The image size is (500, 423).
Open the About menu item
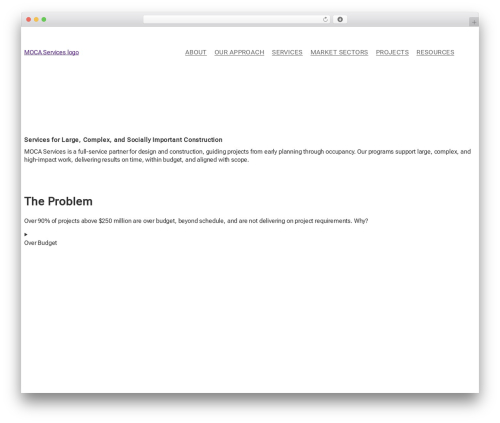[x=196, y=52]
